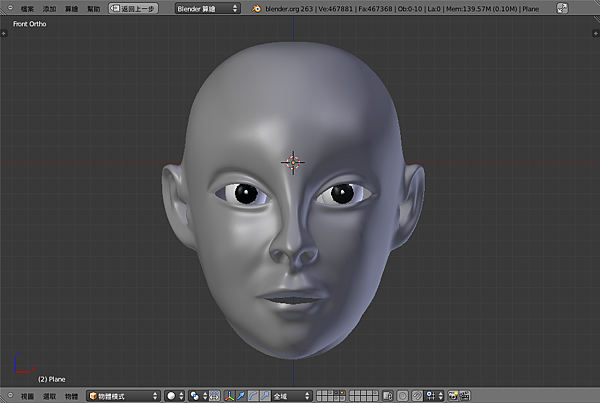600x403 pixels.
Task: Open the 選取 (Select) menu button
Action: [x=49, y=396]
